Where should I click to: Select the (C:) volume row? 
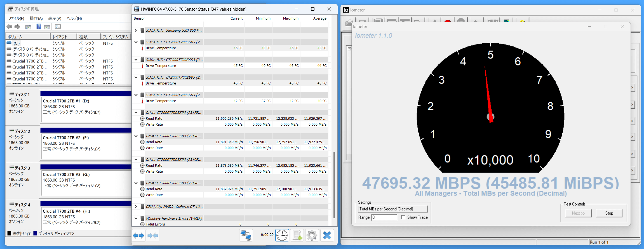(x=68, y=43)
